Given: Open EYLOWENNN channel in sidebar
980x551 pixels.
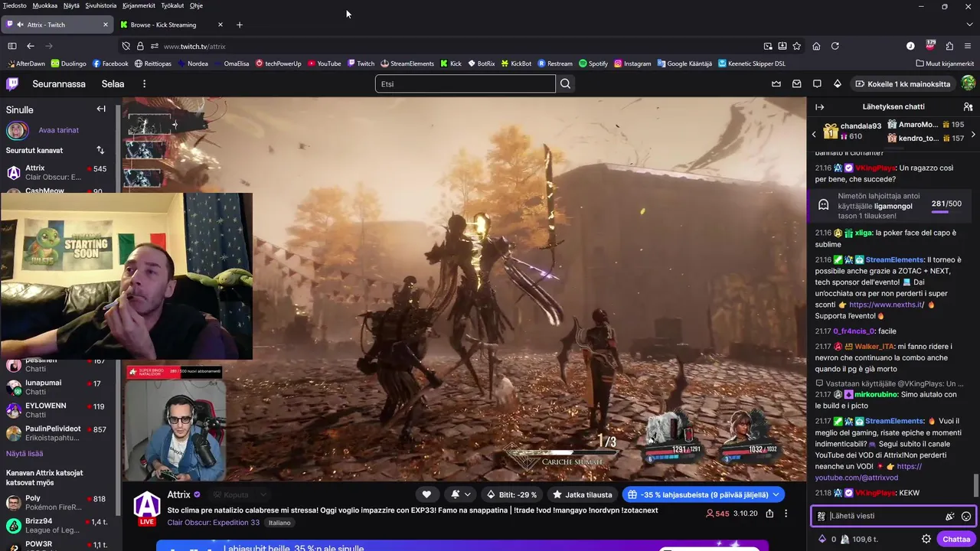Looking at the screenshot, I should click(59, 410).
